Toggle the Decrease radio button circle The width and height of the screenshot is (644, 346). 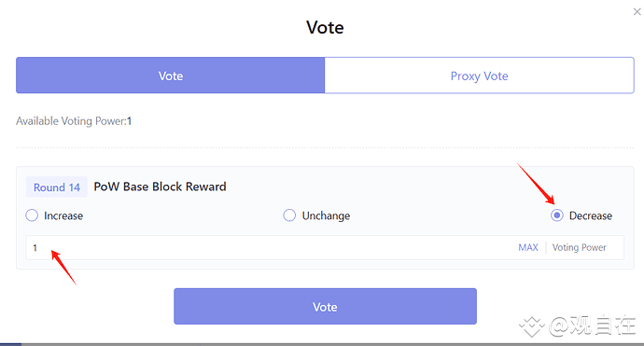[557, 215]
